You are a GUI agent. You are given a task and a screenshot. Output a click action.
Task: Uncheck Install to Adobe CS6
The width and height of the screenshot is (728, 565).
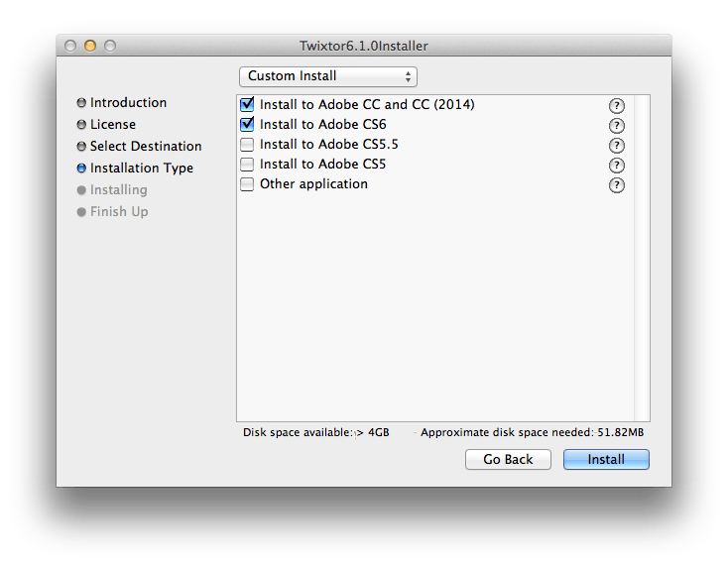pyautogui.click(x=247, y=124)
